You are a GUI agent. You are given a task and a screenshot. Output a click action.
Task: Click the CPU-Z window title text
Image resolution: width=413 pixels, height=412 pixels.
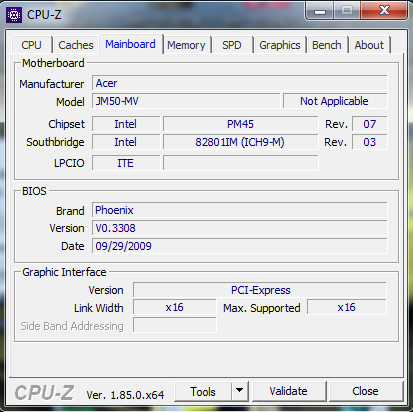pyautogui.click(x=44, y=15)
